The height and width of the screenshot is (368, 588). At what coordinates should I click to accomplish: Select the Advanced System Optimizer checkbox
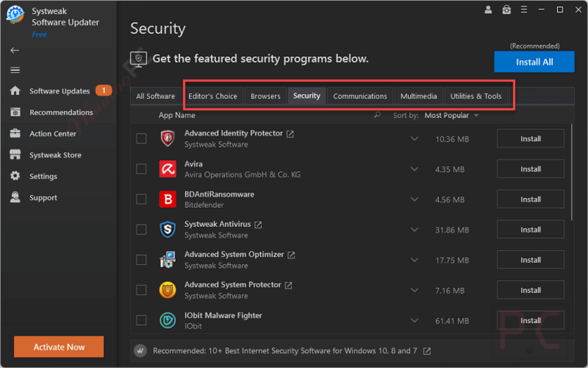point(141,260)
